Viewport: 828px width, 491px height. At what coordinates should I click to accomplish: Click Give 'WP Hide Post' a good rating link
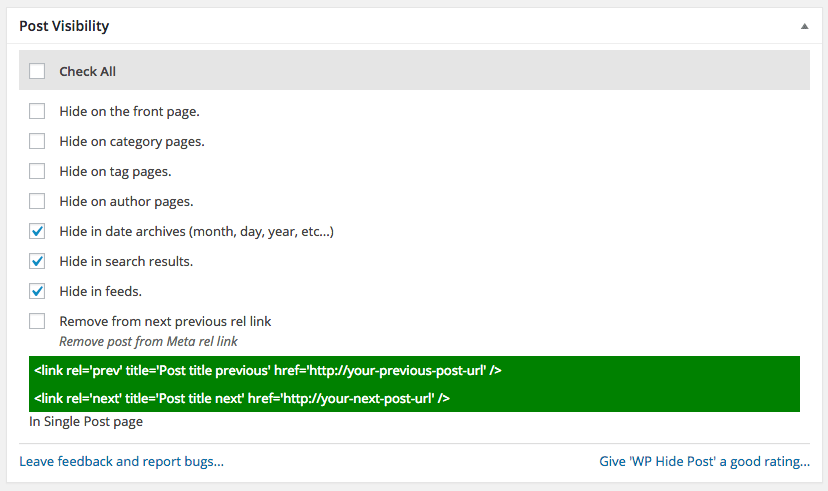pos(704,461)
